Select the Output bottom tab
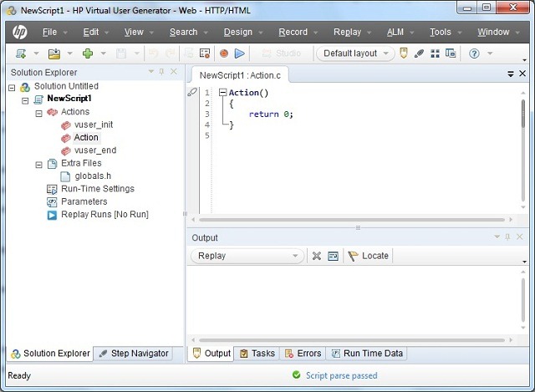 [211, 354]
